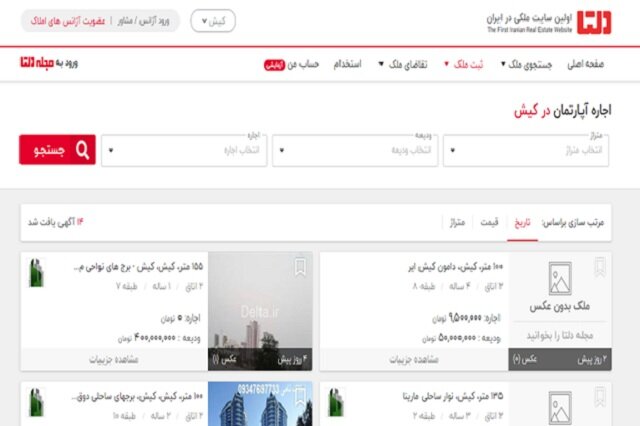Expand the تقاضای ملک menu
This screenshot has width=640, height=426.
click(x=403, y=64)
